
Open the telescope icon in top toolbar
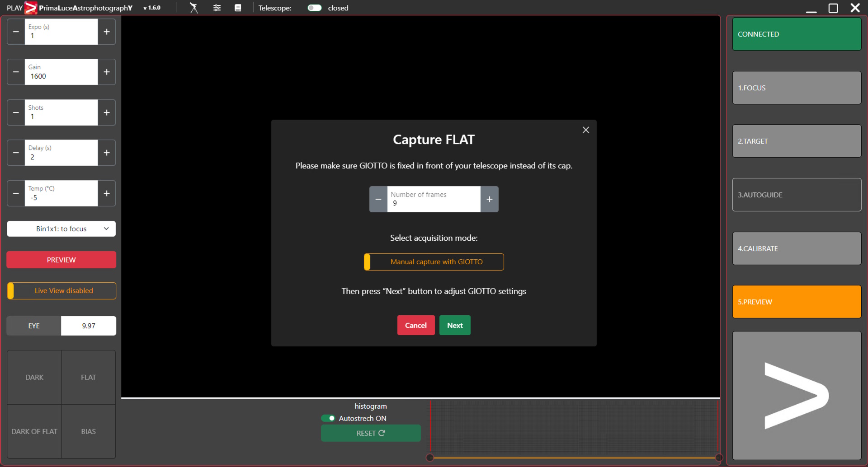193,8
